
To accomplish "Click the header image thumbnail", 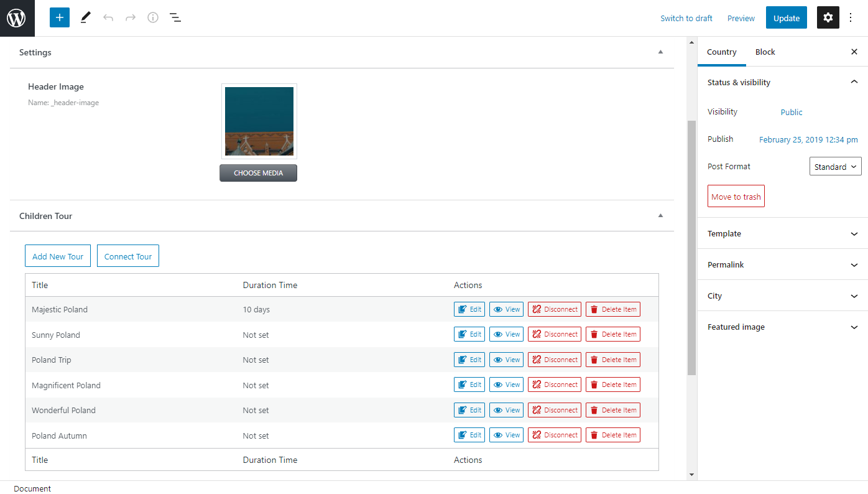I will coord(259,121).
